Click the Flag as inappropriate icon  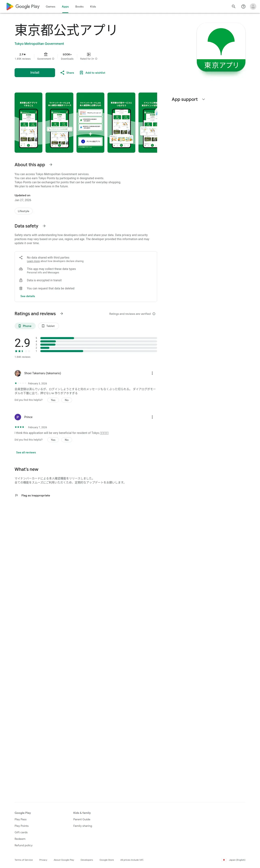tap(16, 495)
